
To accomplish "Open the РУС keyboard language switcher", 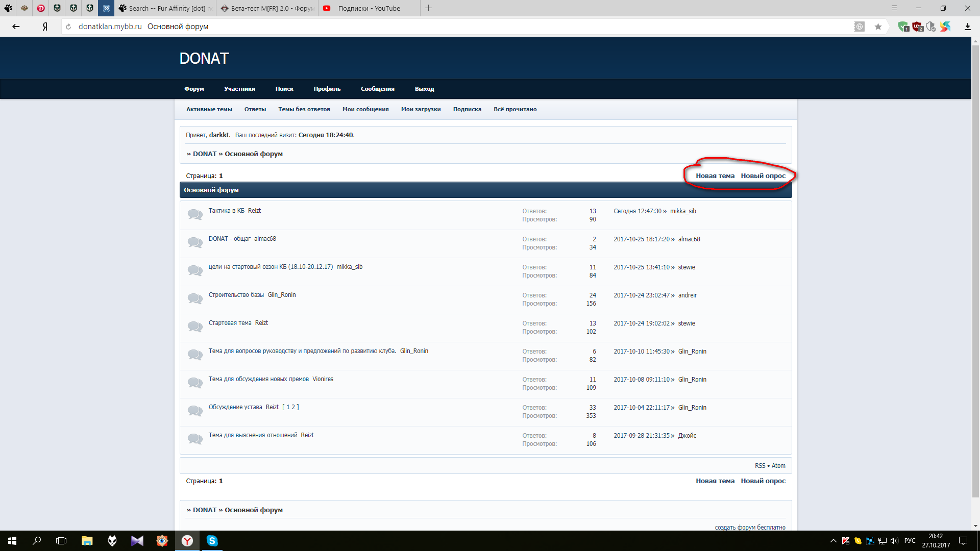I will [910, 541].
